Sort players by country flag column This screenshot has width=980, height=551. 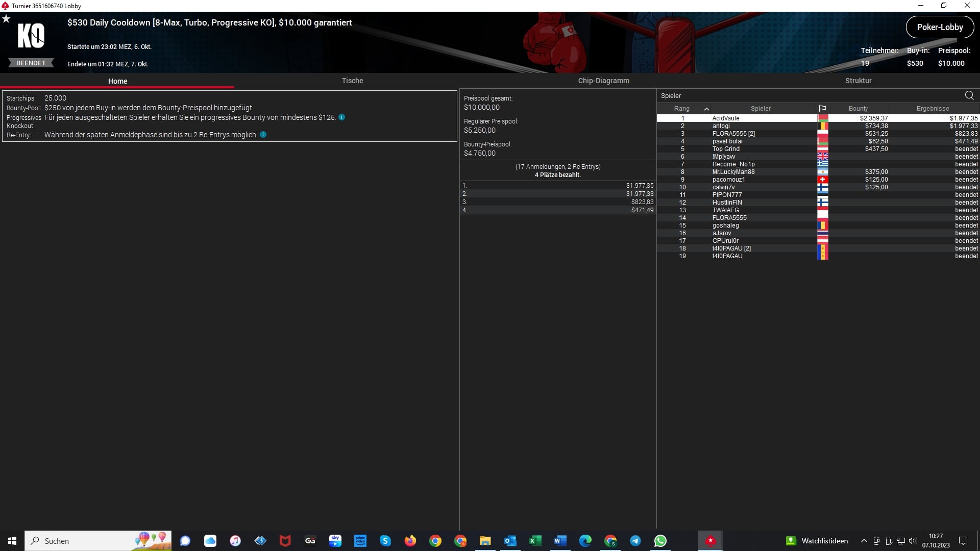coord(822,109)
